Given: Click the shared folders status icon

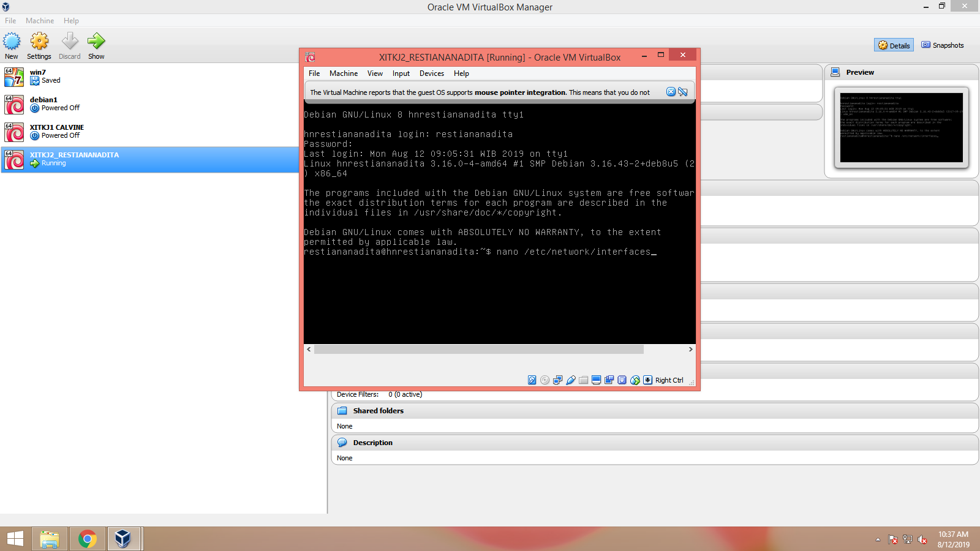Looking at the screenshot, I should pyautogui.click(x=584, y=380).
